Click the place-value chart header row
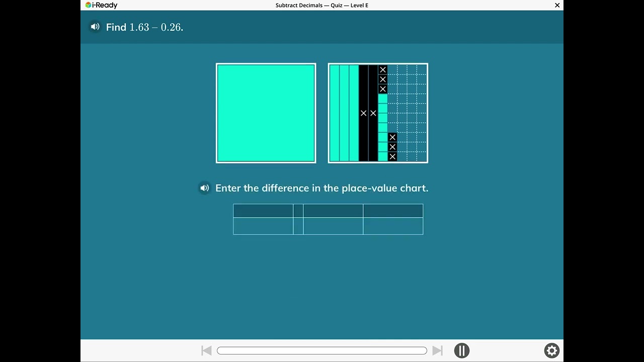This screenshot has height=362, width=644. pos(328,211)
